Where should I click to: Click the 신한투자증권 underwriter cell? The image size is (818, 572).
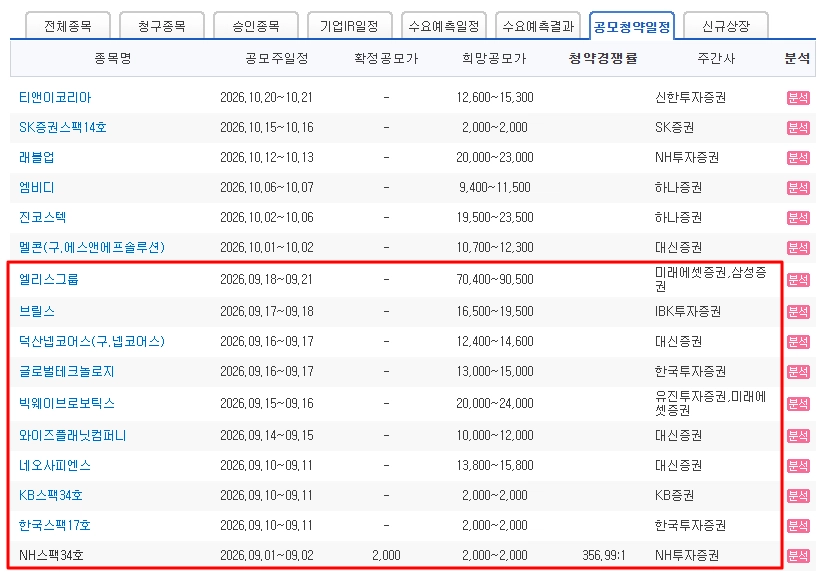690,98
